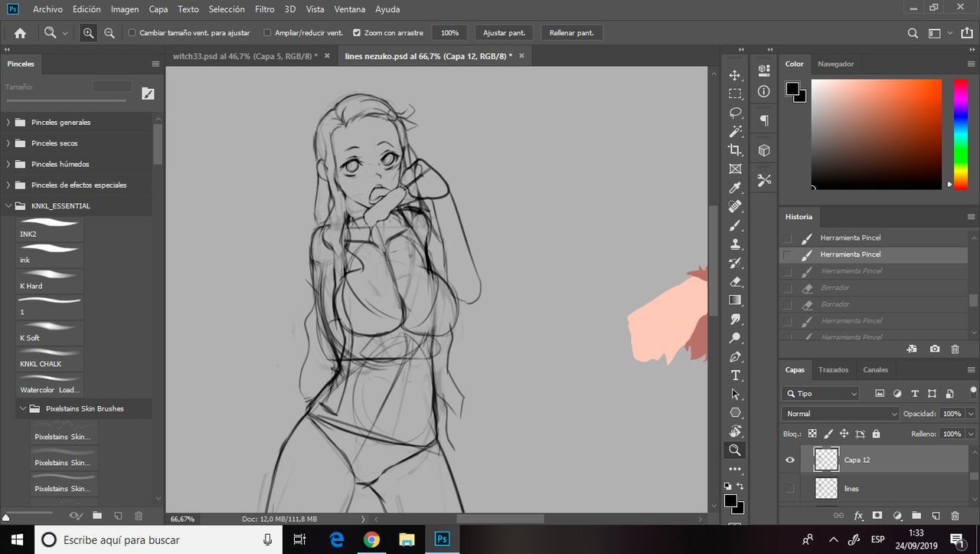Screen dimensions: 980x554
Task: Open the Imagen menu
Action: tap(125, 9)
